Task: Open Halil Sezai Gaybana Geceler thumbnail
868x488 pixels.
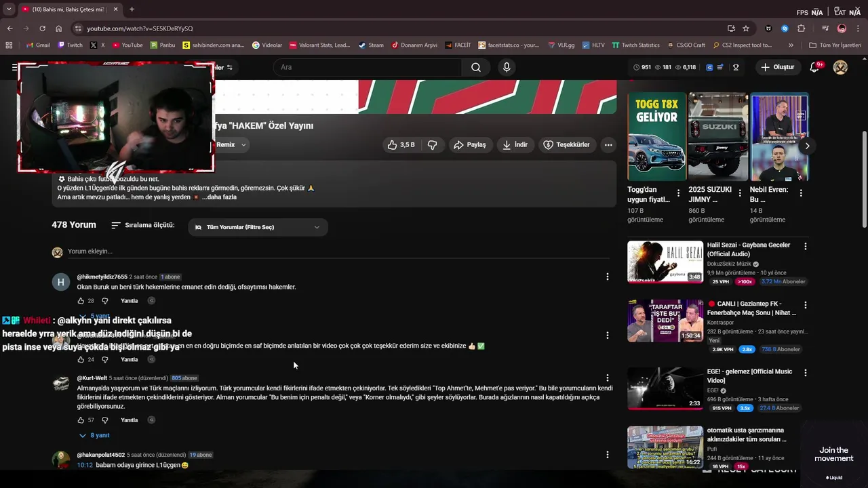Action: [x=665, y=262]
